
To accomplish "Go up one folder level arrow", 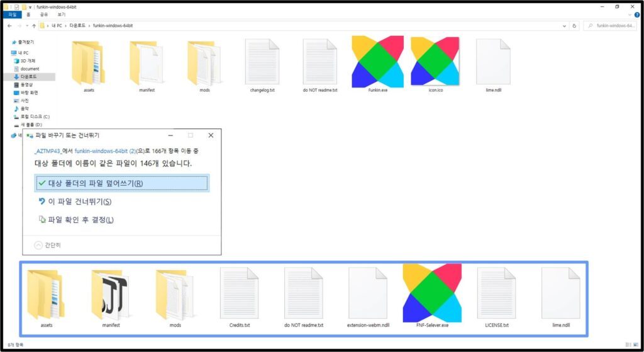I will tap(34, 25).
